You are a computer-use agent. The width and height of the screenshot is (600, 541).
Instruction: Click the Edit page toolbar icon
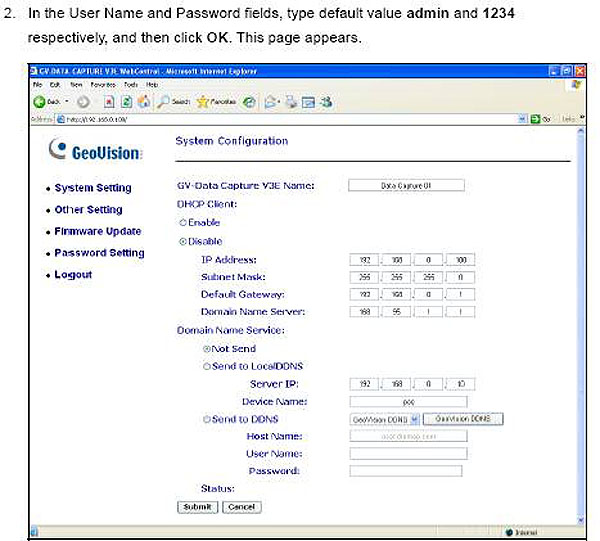click(308, 102)
